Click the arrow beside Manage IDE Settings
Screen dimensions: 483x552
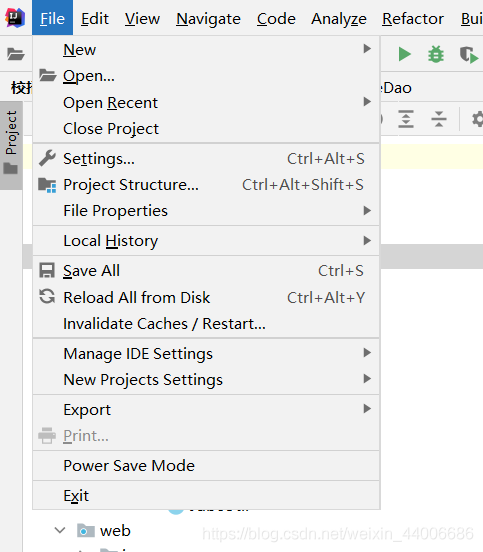pos(367,352)
